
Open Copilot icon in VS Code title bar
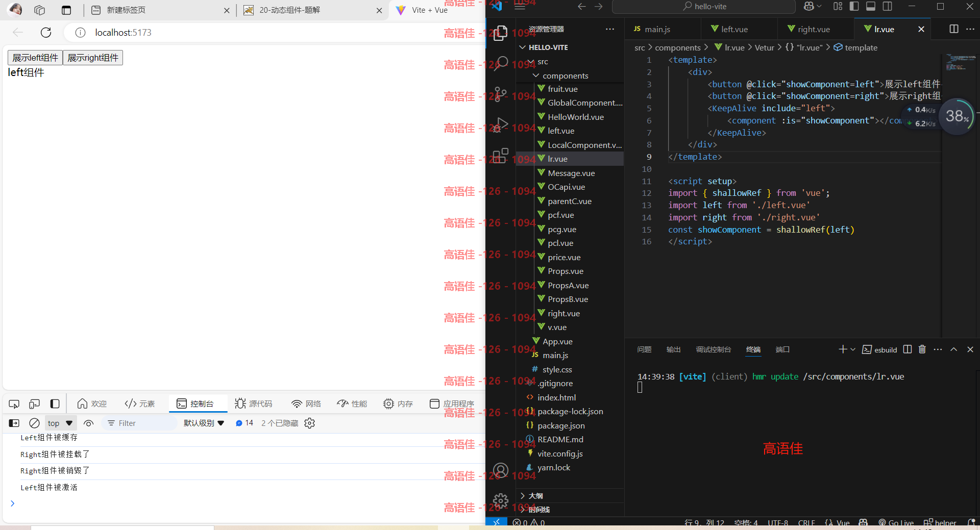click(x=809, y=6)
